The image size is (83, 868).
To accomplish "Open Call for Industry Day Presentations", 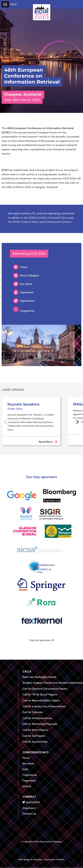I will [44, 706].
